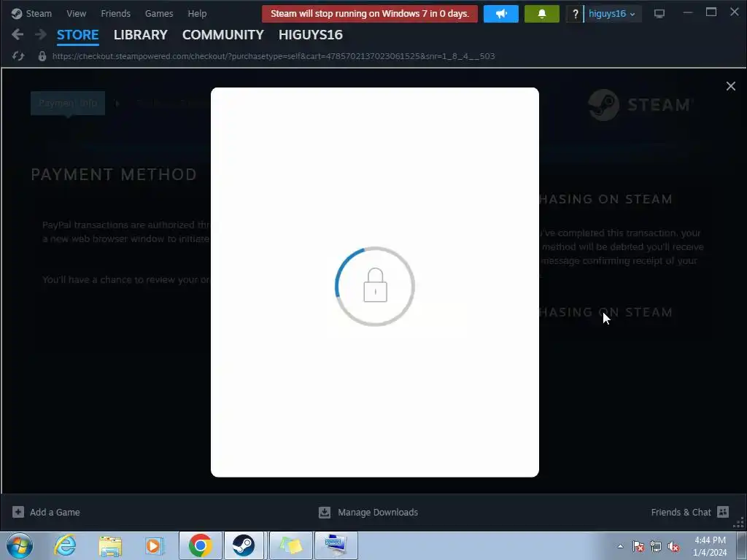
Task: Open Windows Explorer from the taskbar
Action: point(110,545)
